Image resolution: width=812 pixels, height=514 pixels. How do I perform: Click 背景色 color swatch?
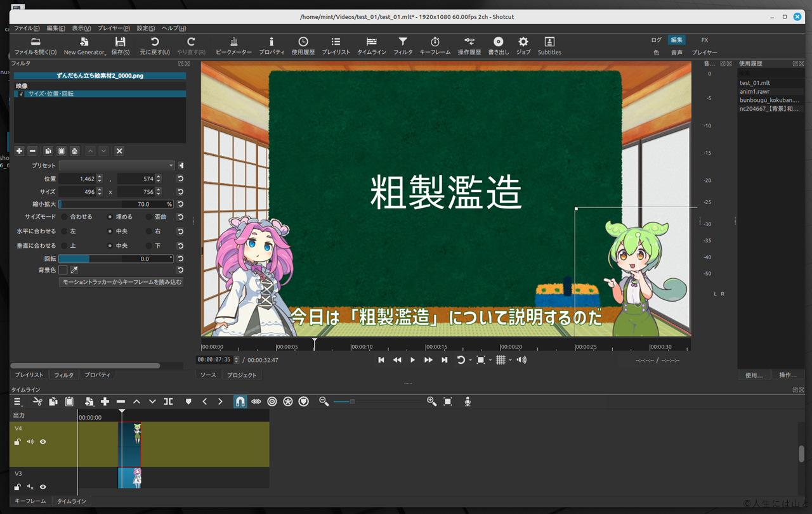(63, 270)
